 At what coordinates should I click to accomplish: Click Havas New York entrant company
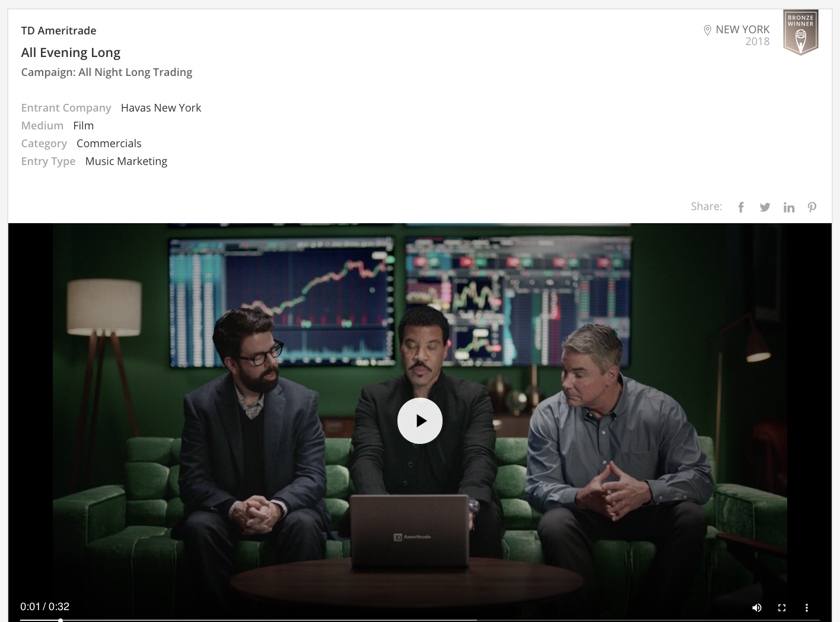[161, 107]
